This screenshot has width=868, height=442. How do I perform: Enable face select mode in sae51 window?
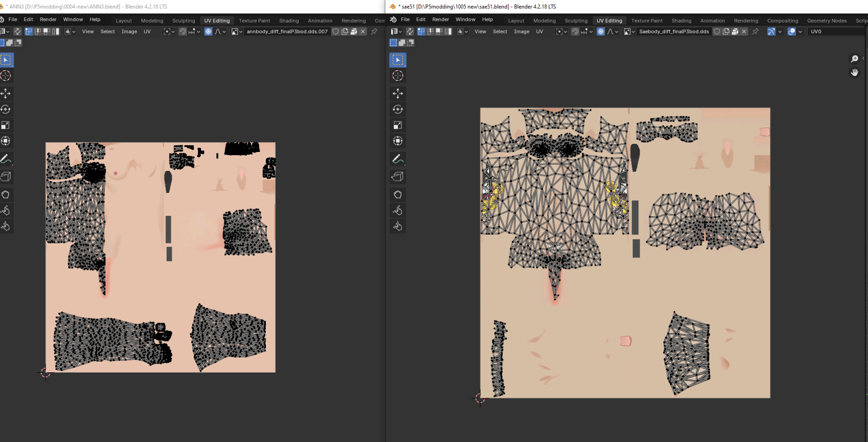pyautogui.click(x=439, y=32)
